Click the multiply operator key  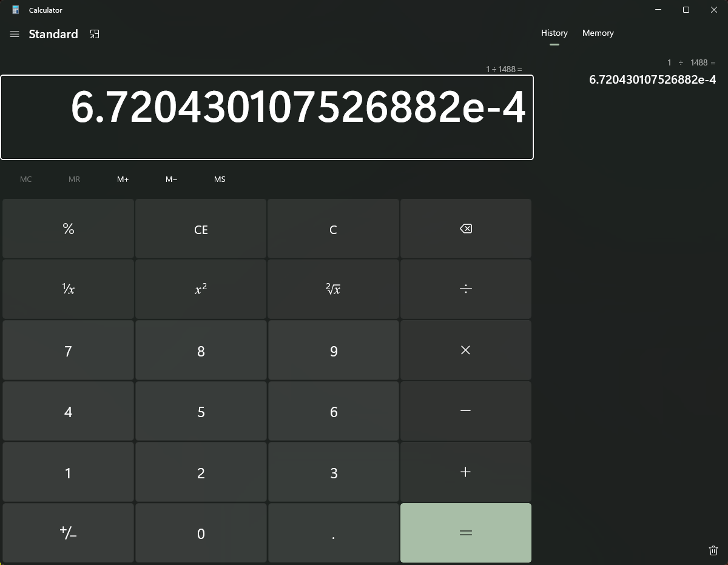(x=466, y=350)
